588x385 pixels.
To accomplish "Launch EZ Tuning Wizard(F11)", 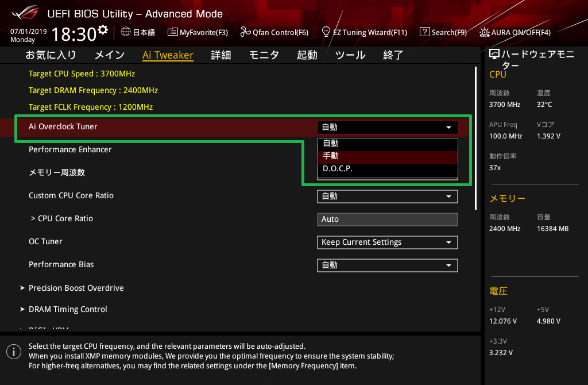I will pyautogui.click(x=365, y=32).
